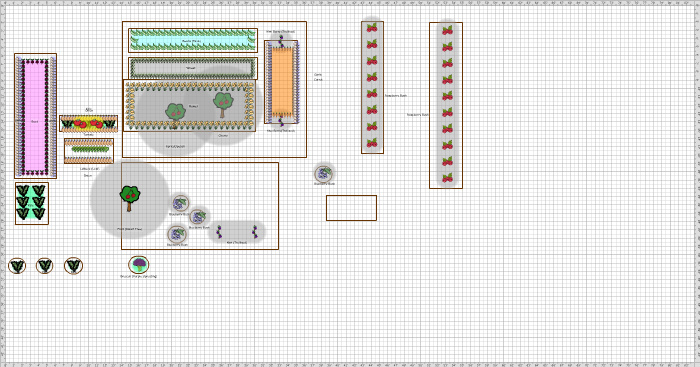Select the tomato bed with the yellow center
The height and width of the screenshot is (367, 700).
88,123
